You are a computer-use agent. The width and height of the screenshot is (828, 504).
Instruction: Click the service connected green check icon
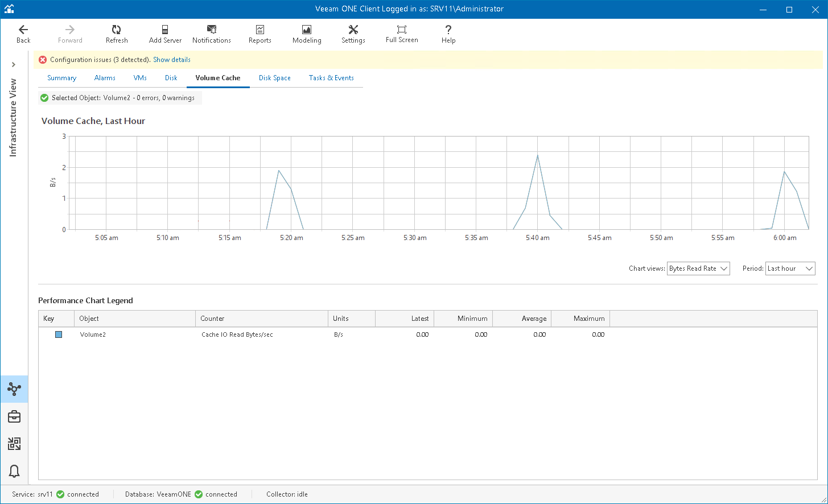point(60,494)
